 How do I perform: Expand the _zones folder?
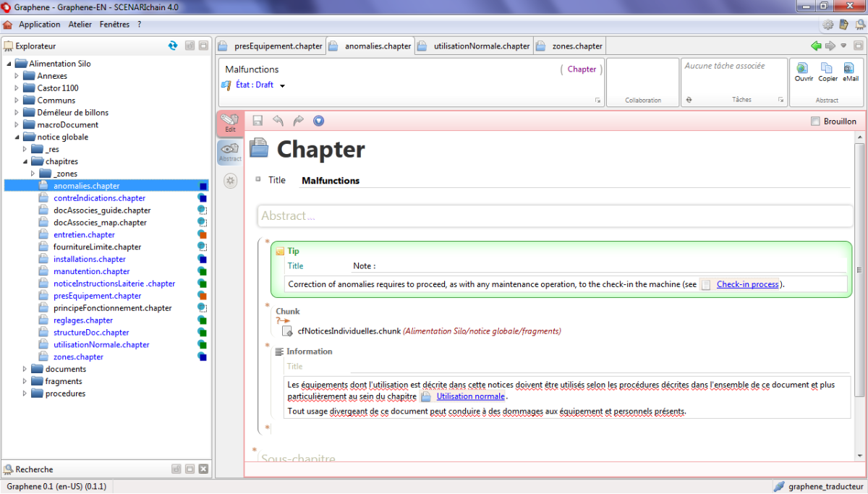(33, 174)
